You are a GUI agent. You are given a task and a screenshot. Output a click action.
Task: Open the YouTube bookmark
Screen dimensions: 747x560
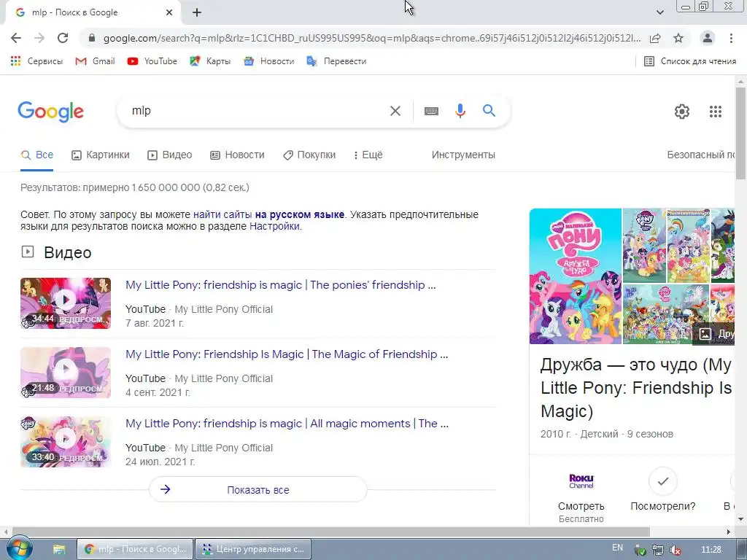[152, 61]
